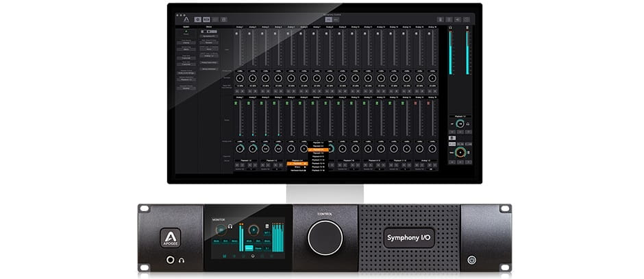This screenshot has height=279, width=644.
Task: Click the Symphony I/O badge on the hardware
Action: tap(408, 238)
